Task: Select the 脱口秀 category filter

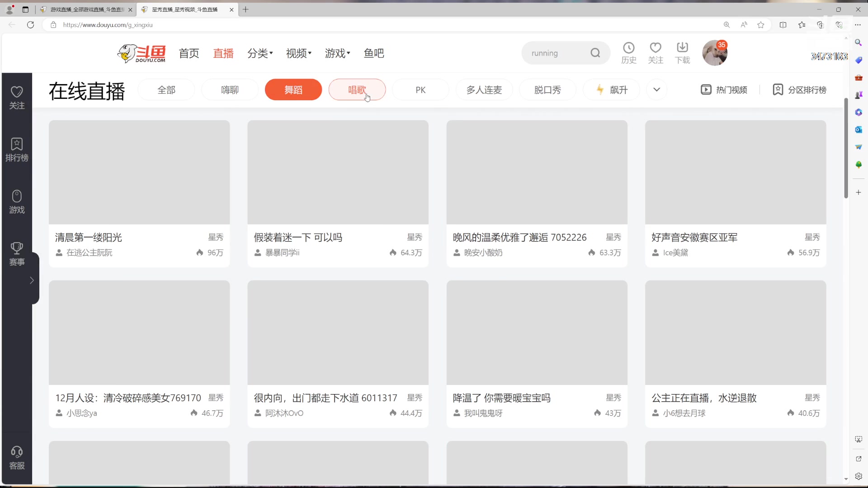Action: click(547, 89)
